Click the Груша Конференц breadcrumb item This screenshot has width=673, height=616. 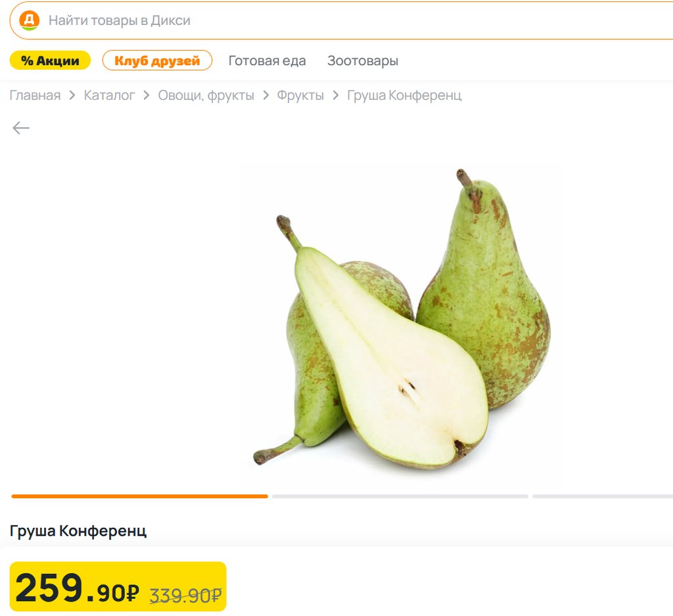tap(404, 95)
